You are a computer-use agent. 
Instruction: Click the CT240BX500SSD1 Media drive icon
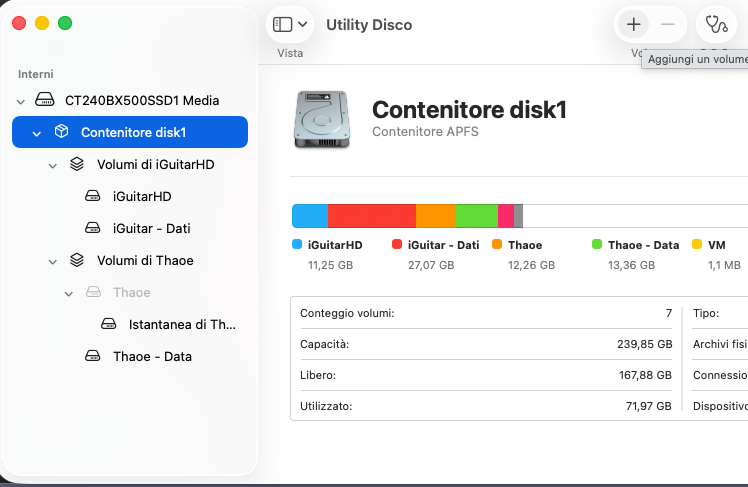(44, 100)
